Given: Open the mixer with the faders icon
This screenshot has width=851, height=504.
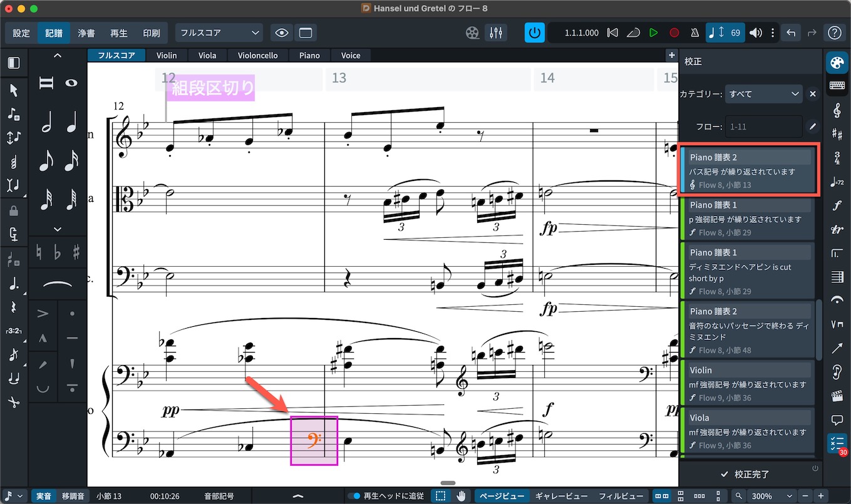Looking at the screenshot, I should coord(496,33).
